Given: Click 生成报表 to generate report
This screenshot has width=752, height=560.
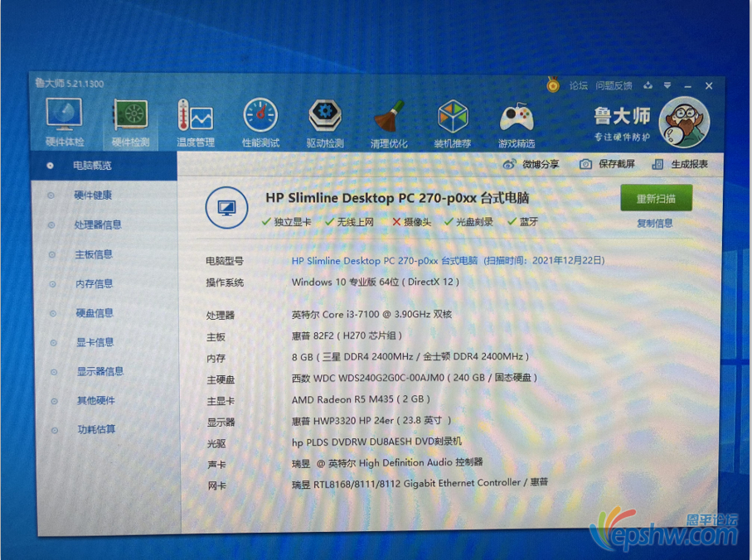Looking at the screenshot, I should [680, 164].
